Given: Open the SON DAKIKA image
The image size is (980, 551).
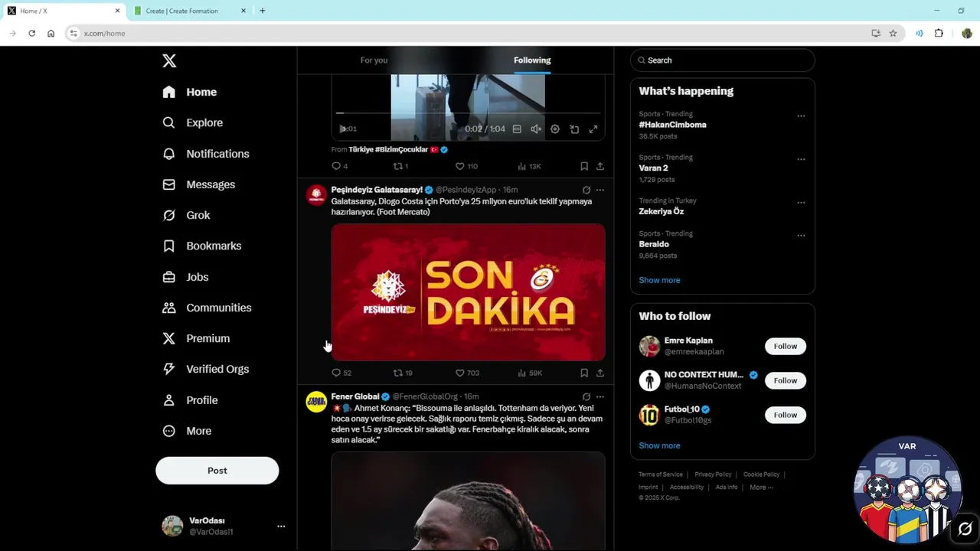Looking at the screenshot, I should 468,292.
